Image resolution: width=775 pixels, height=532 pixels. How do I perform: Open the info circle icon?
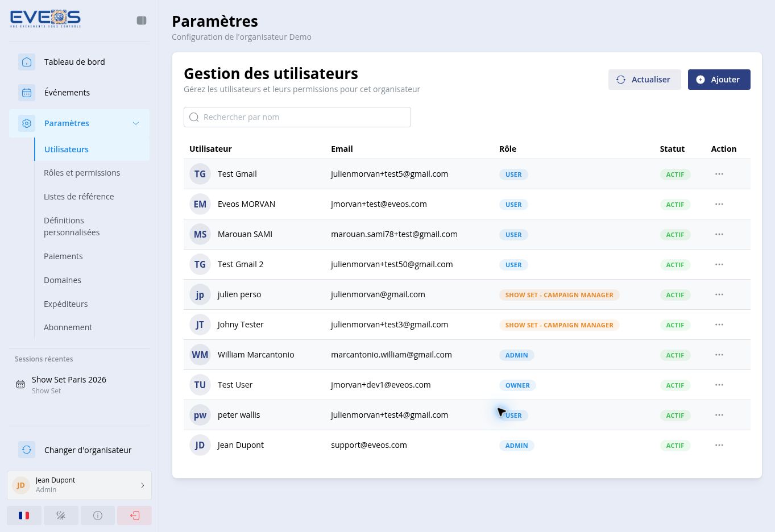(x=98, y=516)
